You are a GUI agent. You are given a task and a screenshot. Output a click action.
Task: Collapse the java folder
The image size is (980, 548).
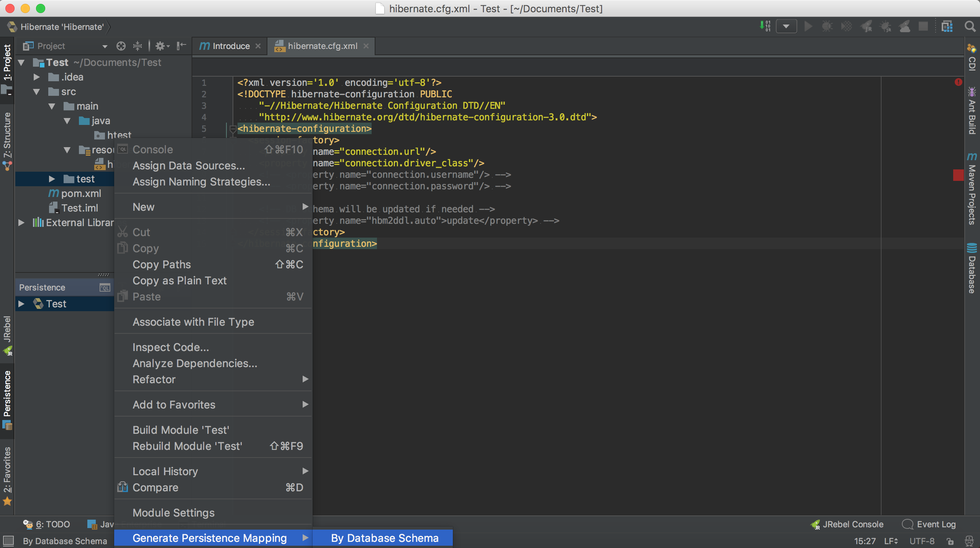(67, 121)
